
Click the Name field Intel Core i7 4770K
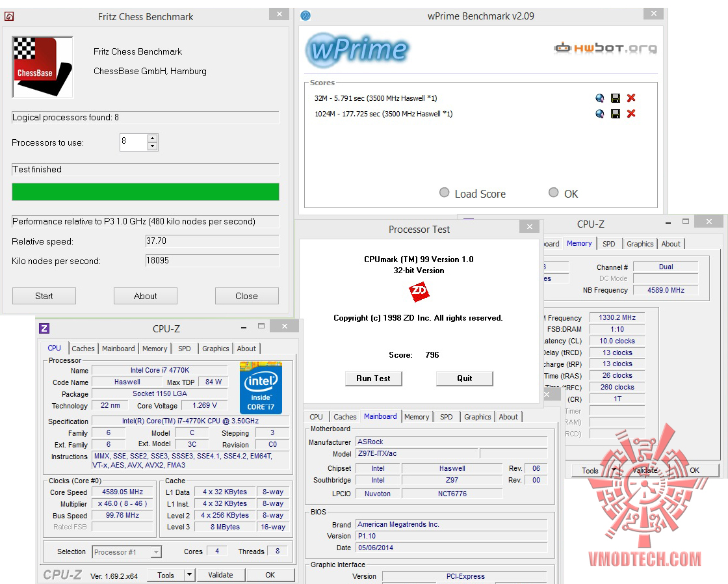[x=160, y=370]
